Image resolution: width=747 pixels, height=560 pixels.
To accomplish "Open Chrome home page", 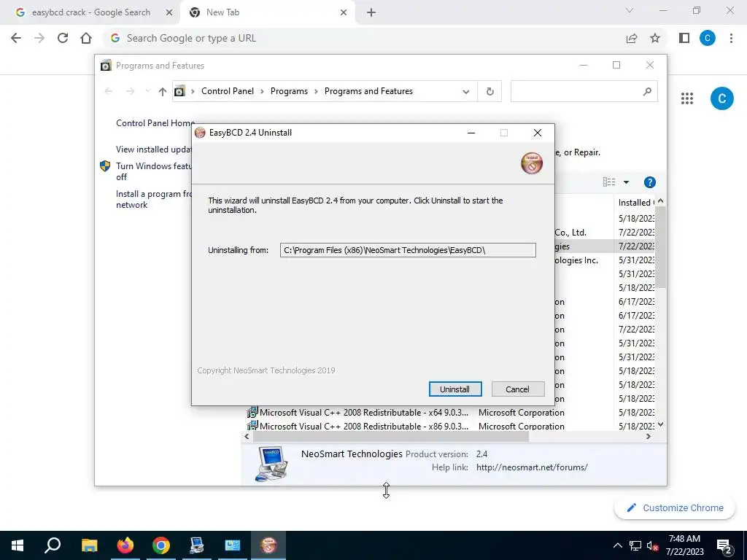I will (86, 38).
